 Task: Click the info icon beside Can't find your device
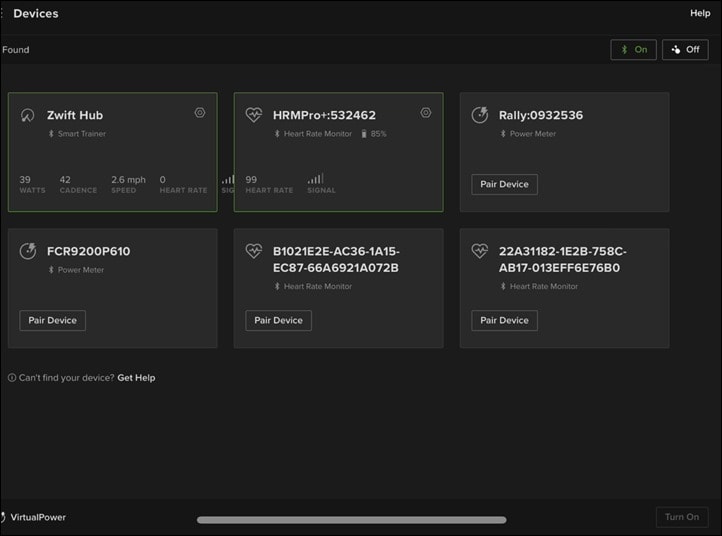click(x=12, y=378)
